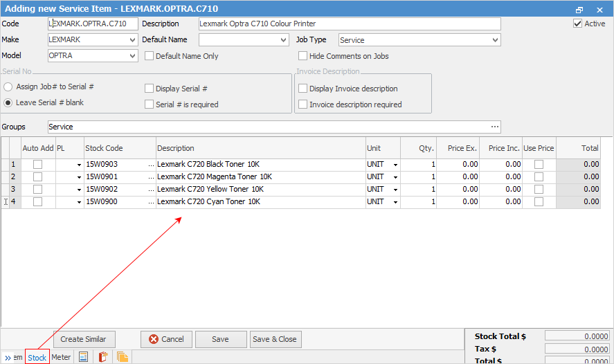Sort by the Stock Code column header
This screenshot has width=614, height=364.
120,148
